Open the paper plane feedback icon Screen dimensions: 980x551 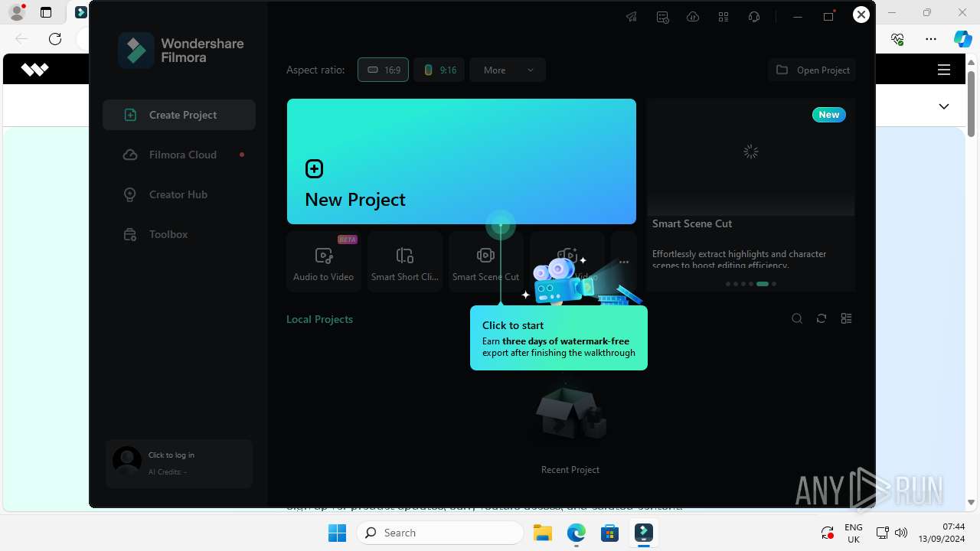[x=632, y=17]
